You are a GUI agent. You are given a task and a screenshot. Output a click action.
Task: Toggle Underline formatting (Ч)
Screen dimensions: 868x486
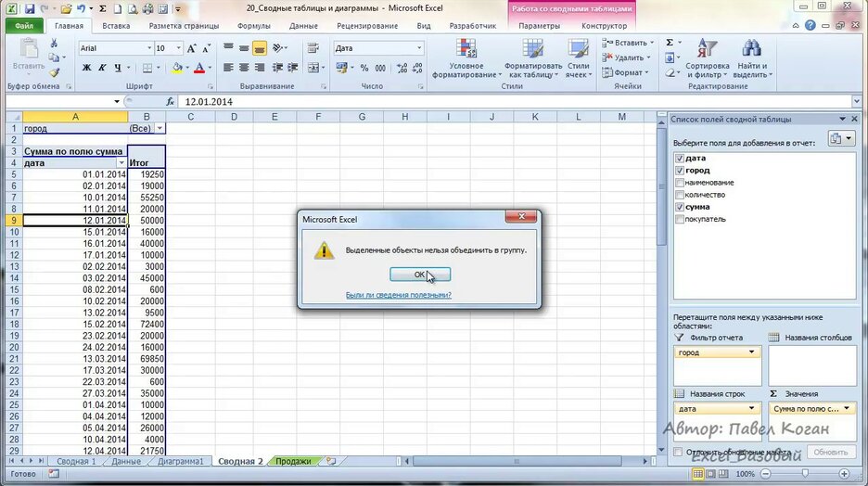point(118,68)
